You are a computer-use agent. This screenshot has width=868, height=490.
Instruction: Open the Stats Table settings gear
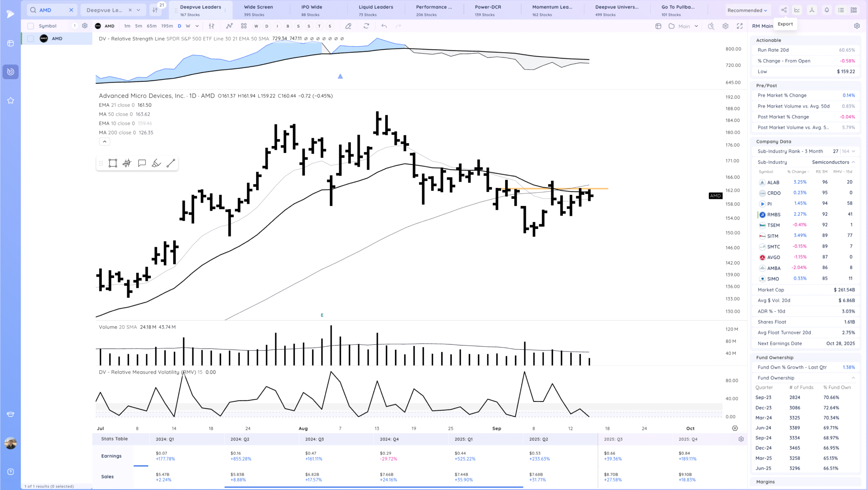point(741,439)
